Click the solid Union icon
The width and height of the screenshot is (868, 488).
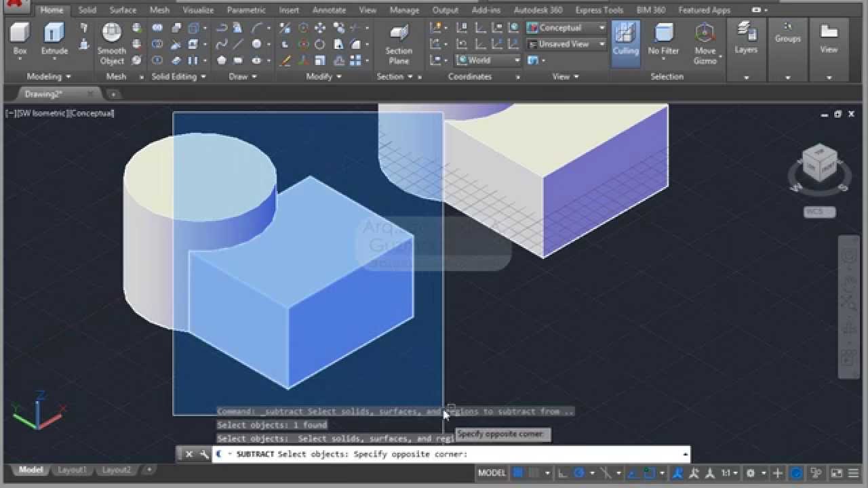coord(157,28)
